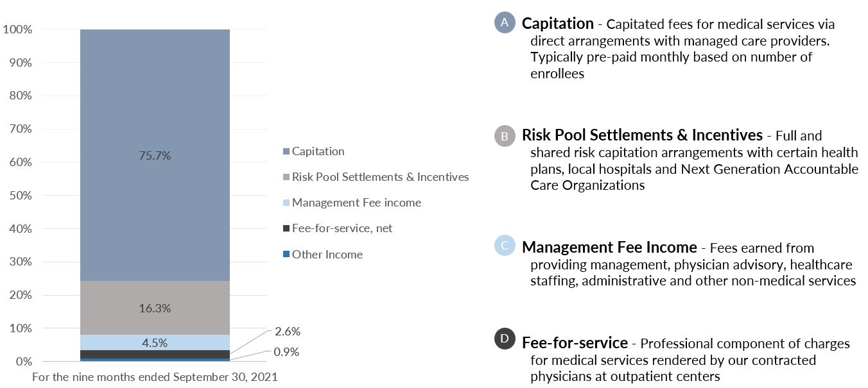The height and width of the screenshot is (388, 868).
Task: Click the Risk Pool Settlements & Incentives heading
Action: 642,135
